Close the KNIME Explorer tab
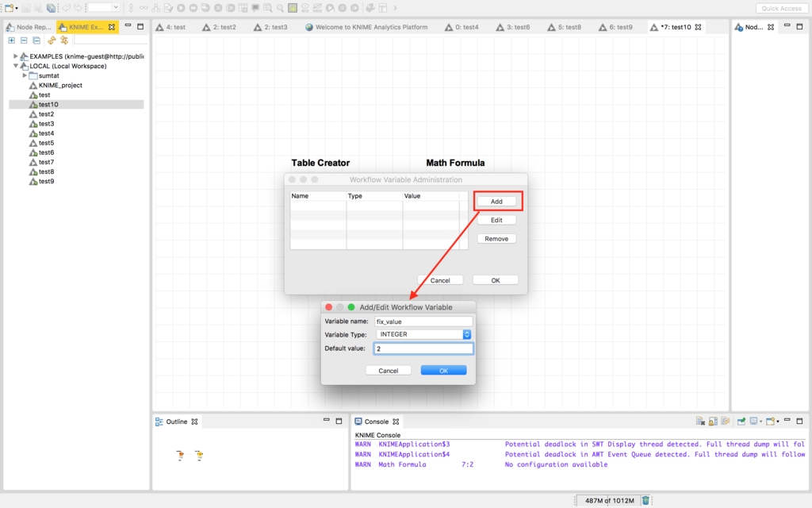 [x=111, y=27]
